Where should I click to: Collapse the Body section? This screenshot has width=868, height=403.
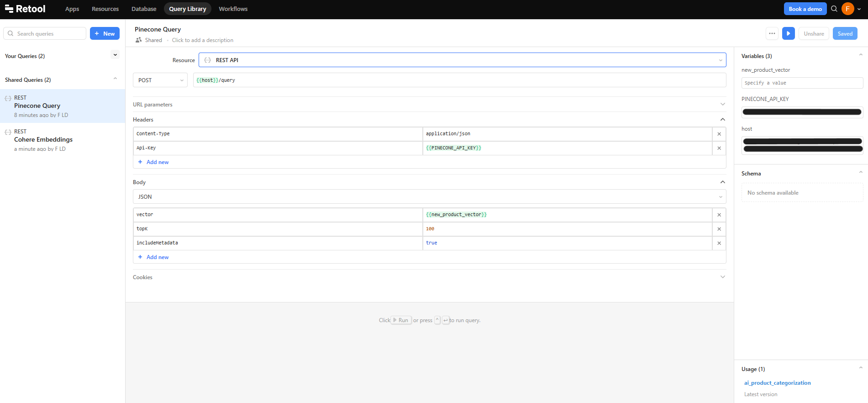(723, 182)
